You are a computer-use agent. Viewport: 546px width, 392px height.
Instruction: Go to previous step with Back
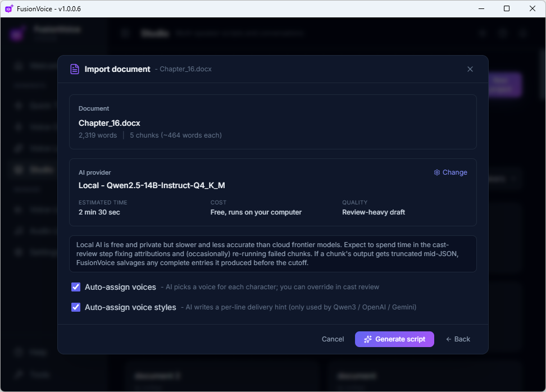458,339
